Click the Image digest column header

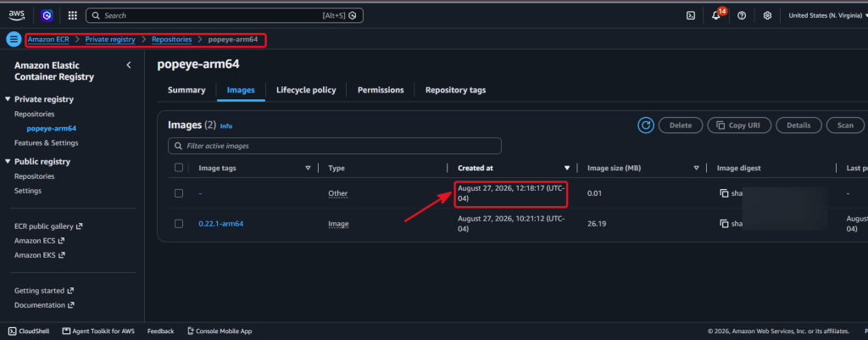[739, 168]
